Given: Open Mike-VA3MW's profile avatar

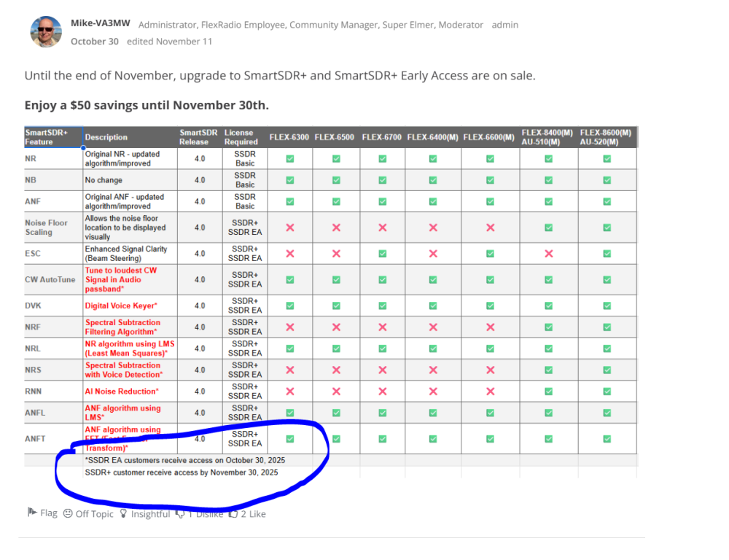Looking at the screenshot, I should coord(46,31).
